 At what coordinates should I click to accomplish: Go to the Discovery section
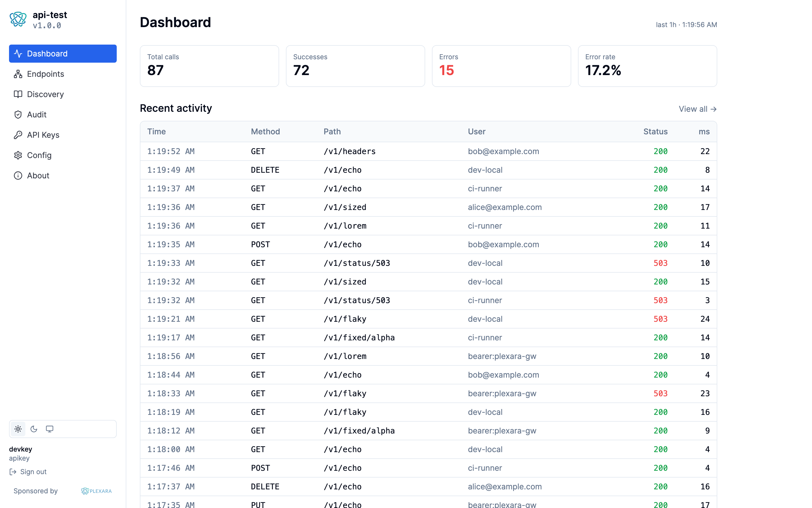(63, 94)
